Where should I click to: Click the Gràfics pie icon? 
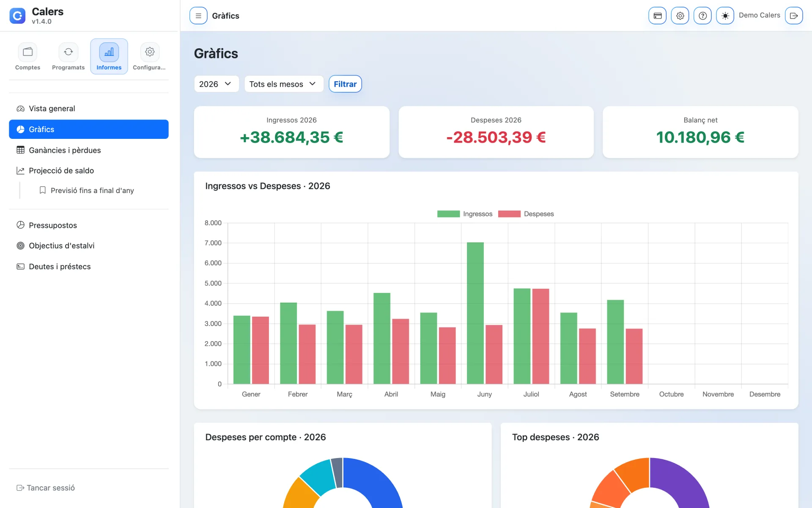[x=20, y=129]
